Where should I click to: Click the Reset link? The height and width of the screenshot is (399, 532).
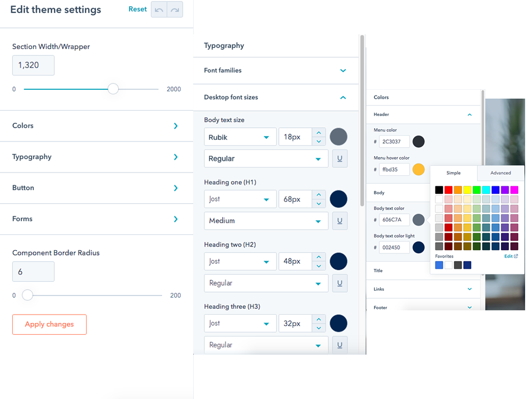[137, 9]
